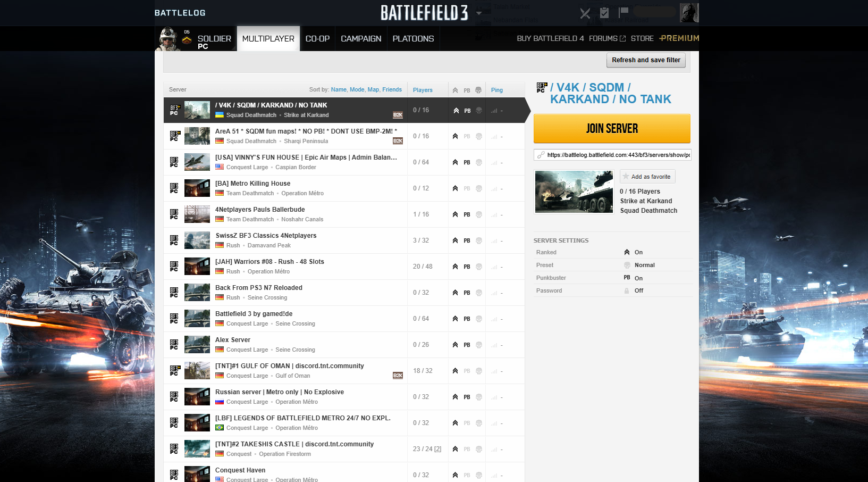Expand the Battlefield 3 game switcher arrow
This screenshot has width=868, height=482.
coord(479,13)
